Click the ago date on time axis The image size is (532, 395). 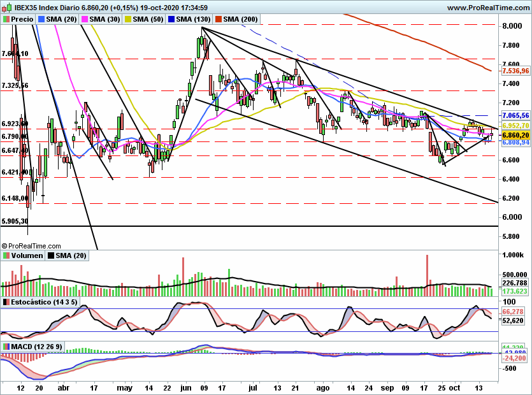click(x=322, y=388)
